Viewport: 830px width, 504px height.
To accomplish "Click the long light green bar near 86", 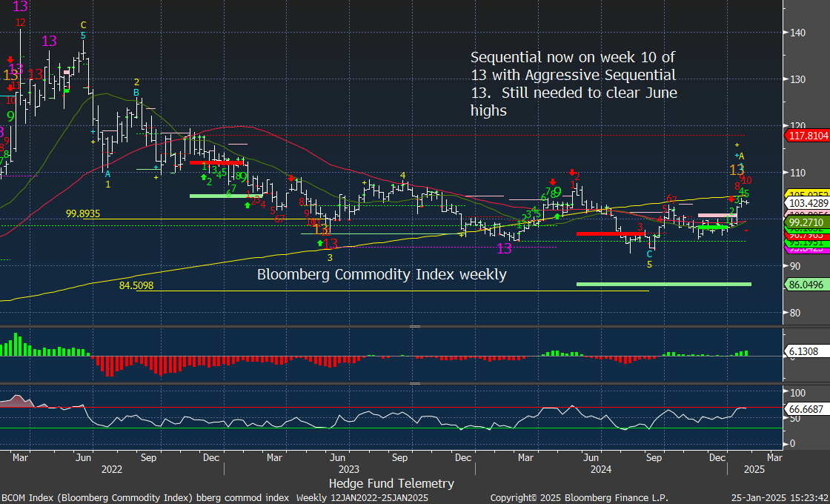I will (x=664, y=285).
